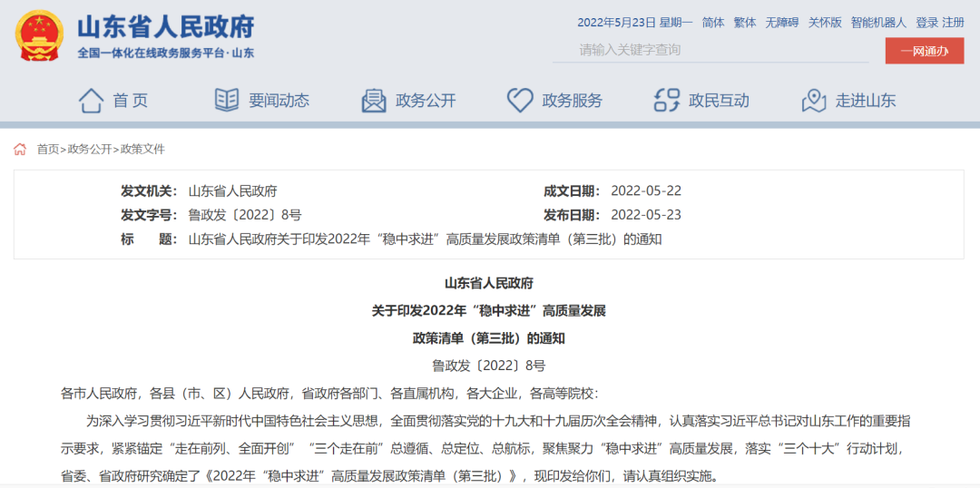The width and height of the screenshot is (980, 488).
Task: Click the breadcrumb home icon
Action: click(x=21, y=150)
